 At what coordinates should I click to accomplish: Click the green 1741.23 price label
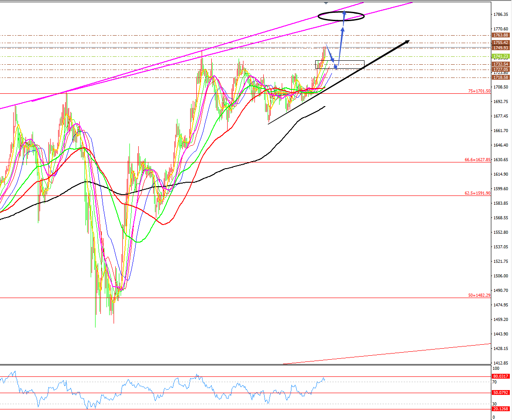click(501, 56)
